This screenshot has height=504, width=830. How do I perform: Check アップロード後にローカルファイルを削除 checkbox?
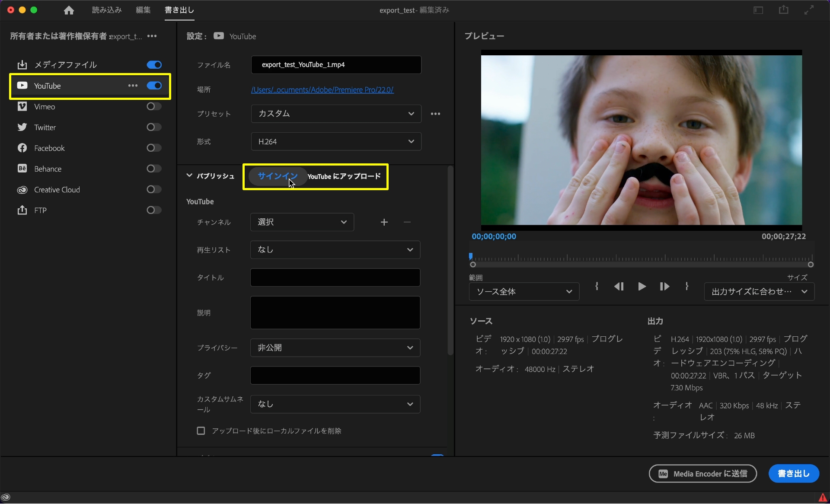pos(201,431)
